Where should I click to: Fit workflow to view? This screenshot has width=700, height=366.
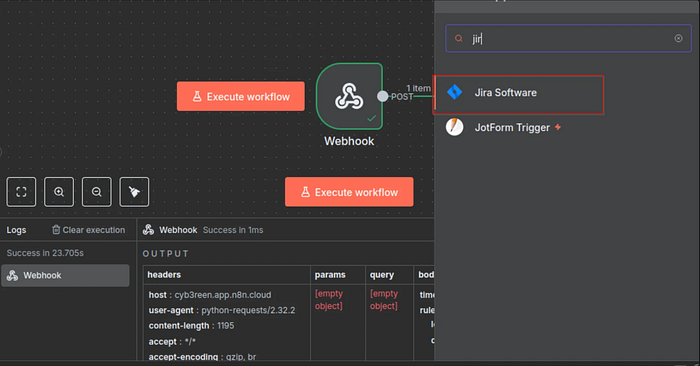click(21, 192)
